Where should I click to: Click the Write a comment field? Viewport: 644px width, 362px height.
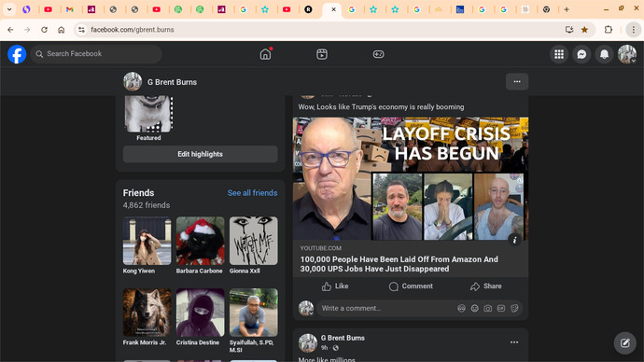click(x=386, y=308)
